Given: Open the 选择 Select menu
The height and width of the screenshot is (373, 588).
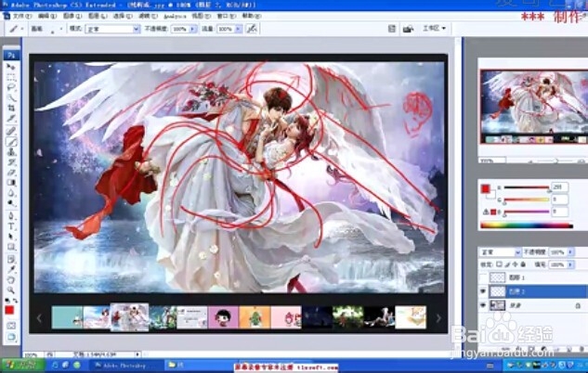Looking at the screenshot, I should [123, 16].
